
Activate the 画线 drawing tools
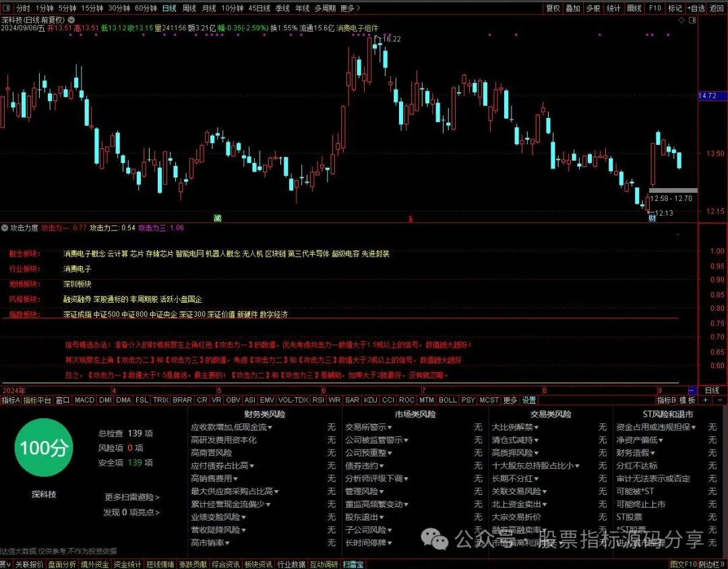click(634, 8)
